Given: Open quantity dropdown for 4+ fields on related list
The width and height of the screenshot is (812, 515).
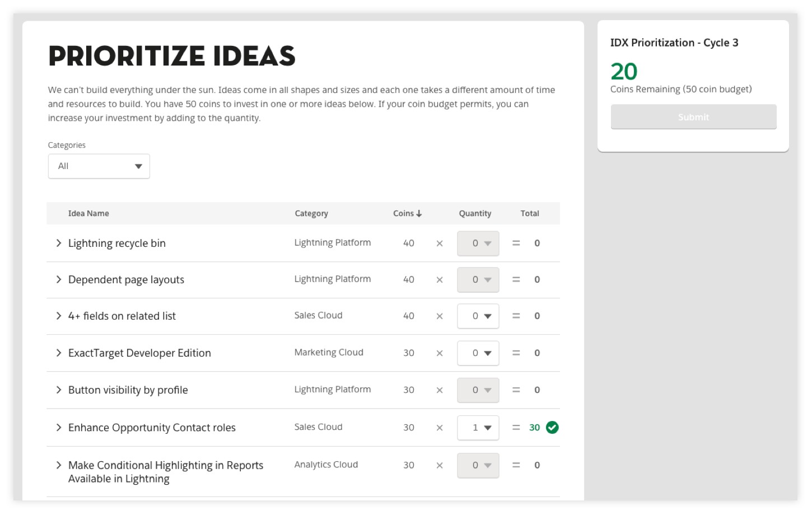Looking at the screenshot, I should pyautogui.click(x=478, y=316).
